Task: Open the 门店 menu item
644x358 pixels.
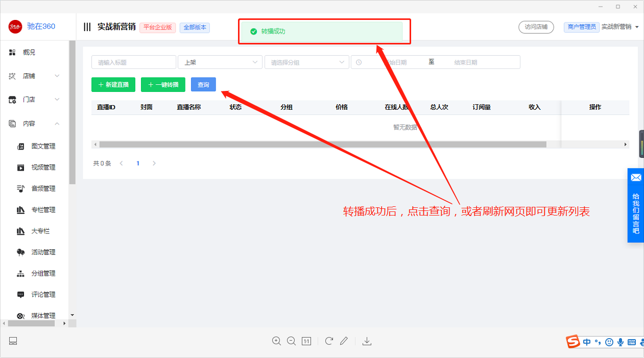Action: pos(29,100)
